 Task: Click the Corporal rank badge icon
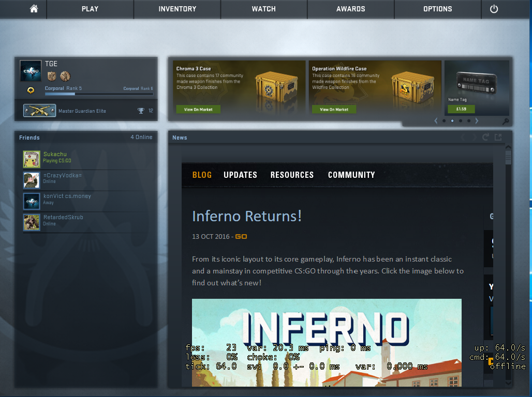(x=31, y=90)
